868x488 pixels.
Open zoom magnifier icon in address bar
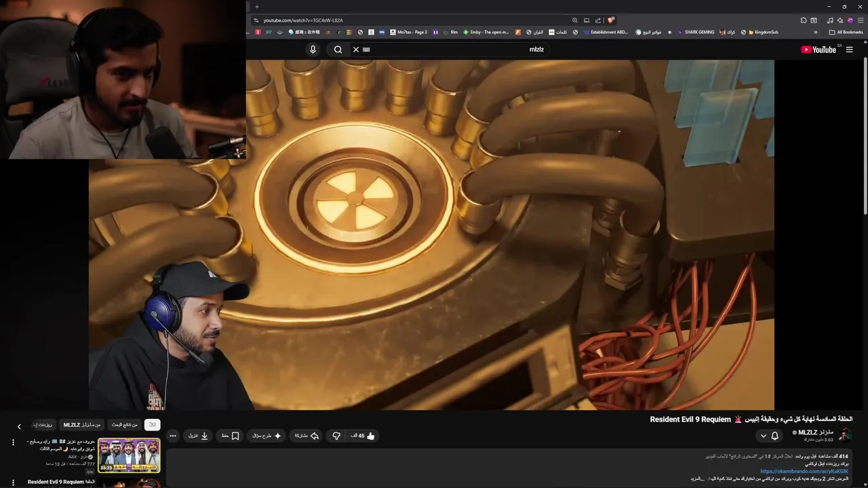click(x=575, y=20)
